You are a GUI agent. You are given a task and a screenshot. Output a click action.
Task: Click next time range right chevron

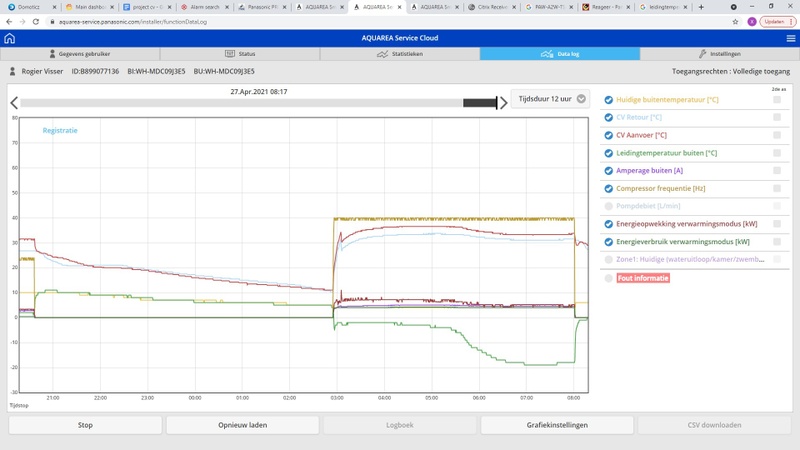pos(504,103)
